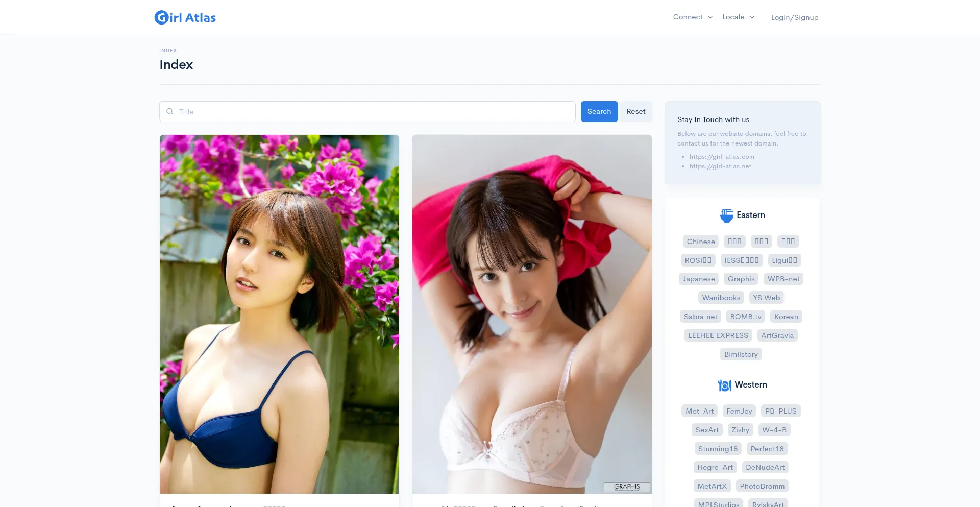Click the Reset button
The height and width of the screenshot is (507, 980).
(636, 111)
